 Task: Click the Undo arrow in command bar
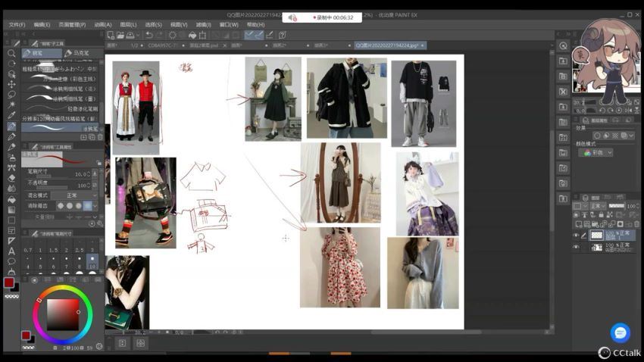coord(149,36)
